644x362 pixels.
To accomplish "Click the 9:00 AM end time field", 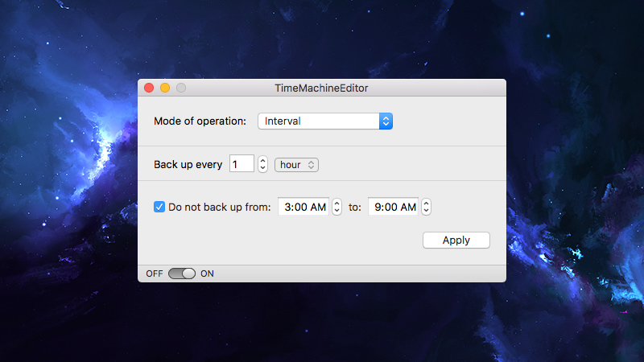I will pyautogui.click(x=393, y=207).
